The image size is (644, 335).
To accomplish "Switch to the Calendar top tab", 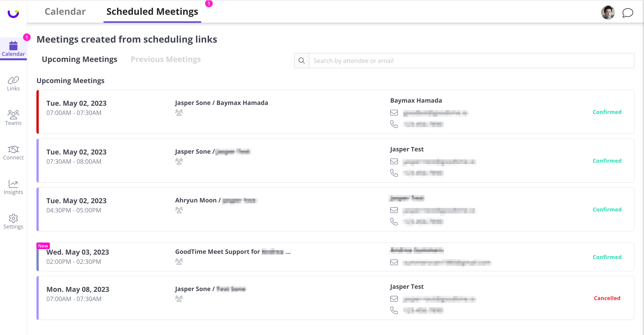I will click(65, 12).
